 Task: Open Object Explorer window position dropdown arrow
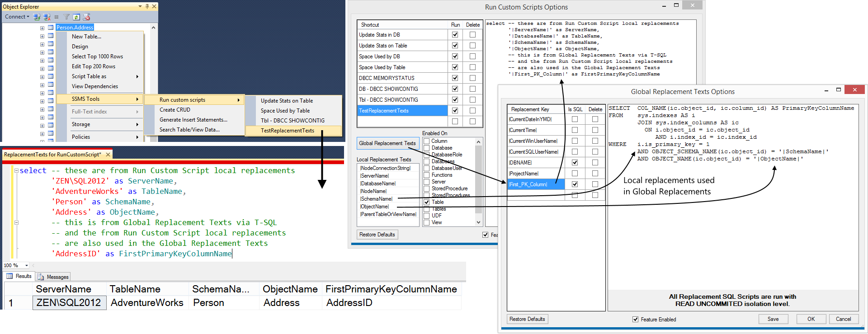click(140, 6)
